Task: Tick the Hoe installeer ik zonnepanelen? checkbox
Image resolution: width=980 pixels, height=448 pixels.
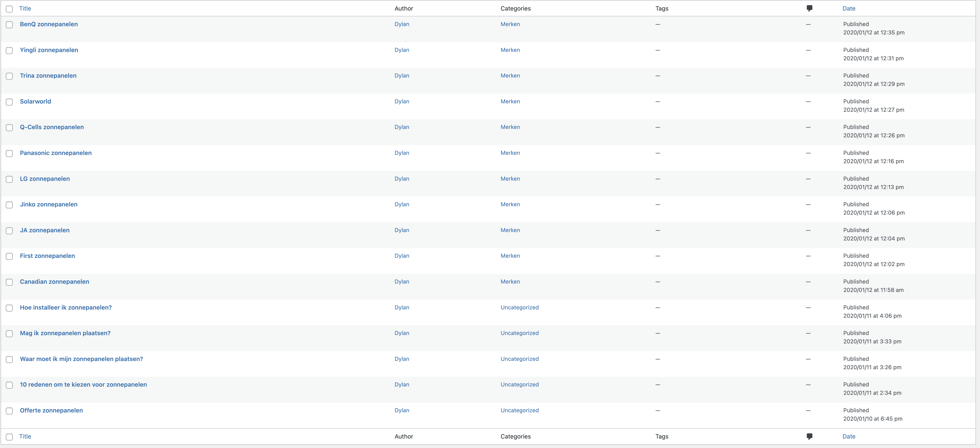Action: [9, 308]
